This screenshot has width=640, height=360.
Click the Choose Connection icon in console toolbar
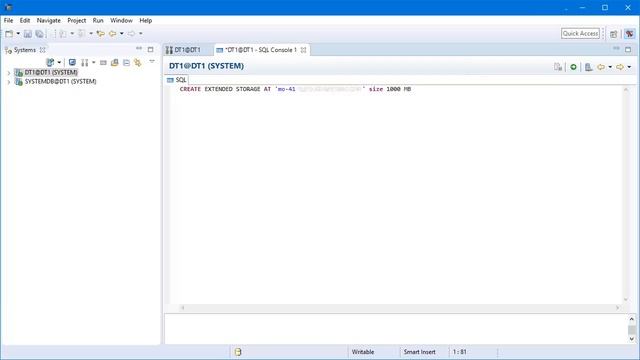[558, 67]
